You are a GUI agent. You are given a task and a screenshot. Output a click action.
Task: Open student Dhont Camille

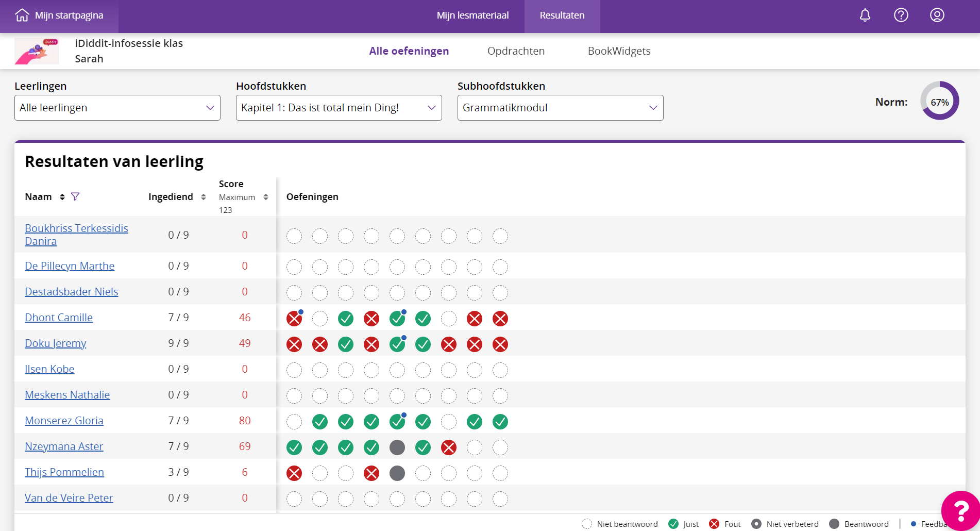coord(59,318)
